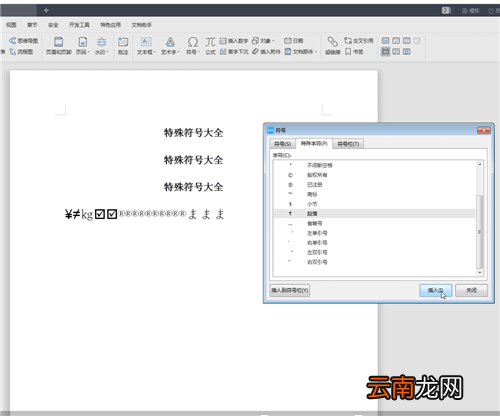Insert an attachment (插入附件)
The width and height of the screenshot is (500, 416).
click(266, 52)
